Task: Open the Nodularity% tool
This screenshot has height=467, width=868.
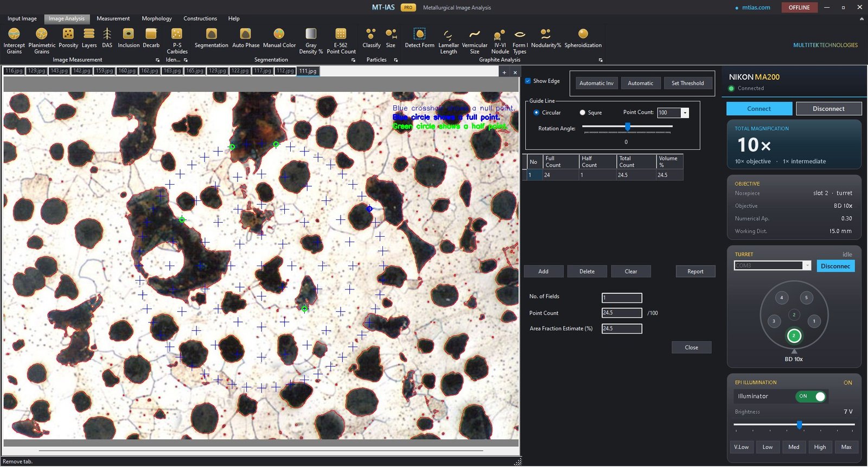Action: [x=546, y=39]
